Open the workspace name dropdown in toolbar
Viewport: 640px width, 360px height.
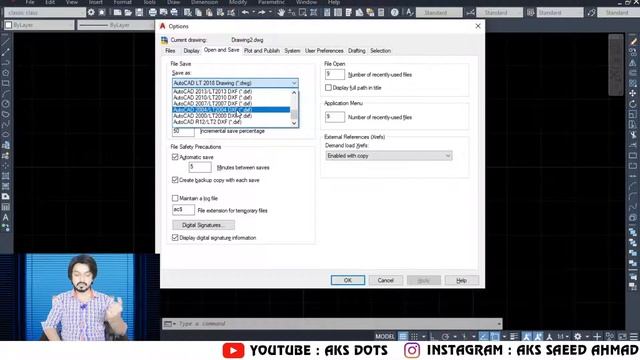tap(45, 13)
